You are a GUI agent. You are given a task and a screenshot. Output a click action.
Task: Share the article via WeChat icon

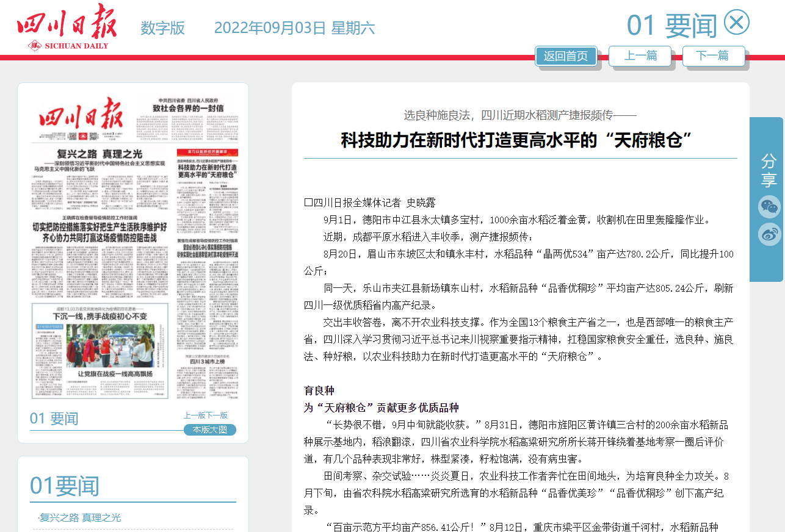pyautogui.click(x=769, y=207)
